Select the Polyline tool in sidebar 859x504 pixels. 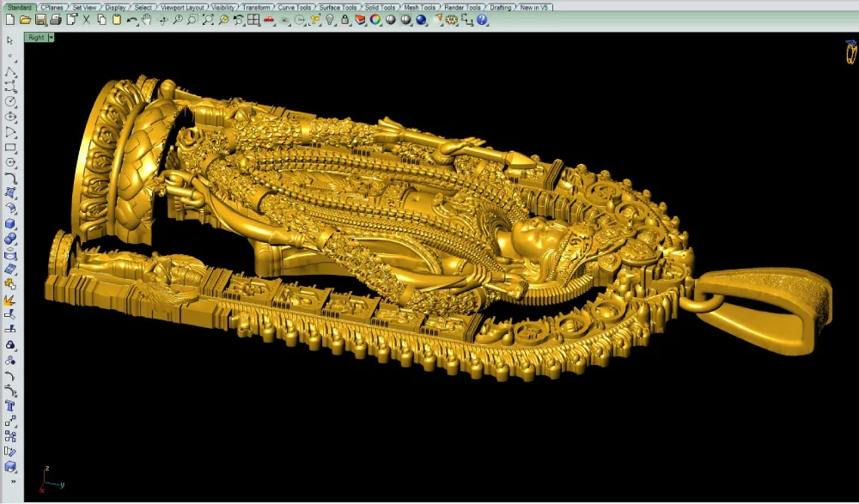tap(10, 71)
